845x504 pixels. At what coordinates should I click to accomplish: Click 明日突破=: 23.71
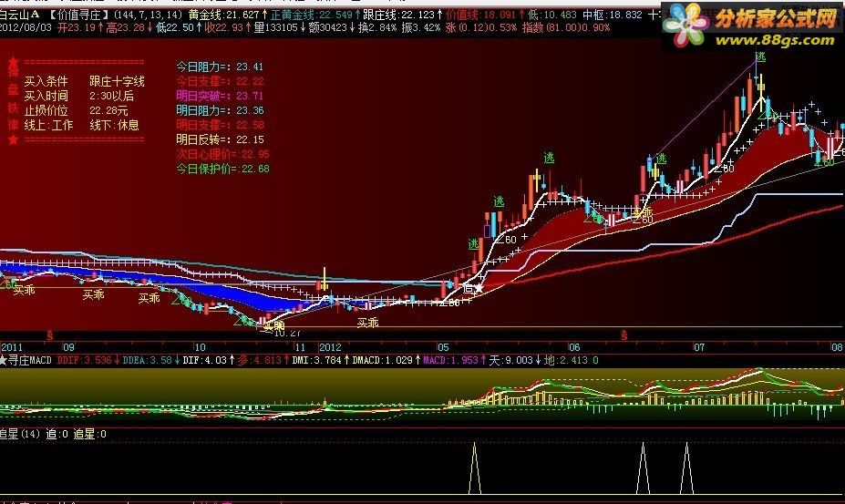click(x=220, y=96)
